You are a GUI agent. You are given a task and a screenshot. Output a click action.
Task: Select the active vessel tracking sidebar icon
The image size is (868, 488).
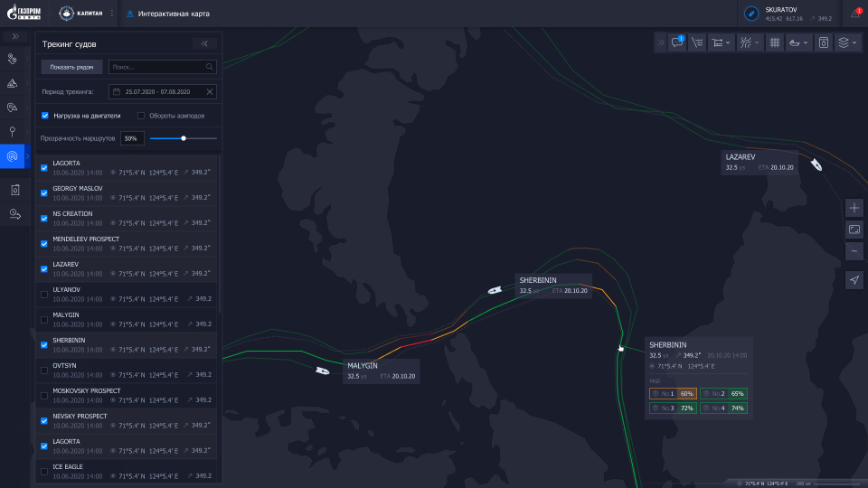(x=13, y=156)
